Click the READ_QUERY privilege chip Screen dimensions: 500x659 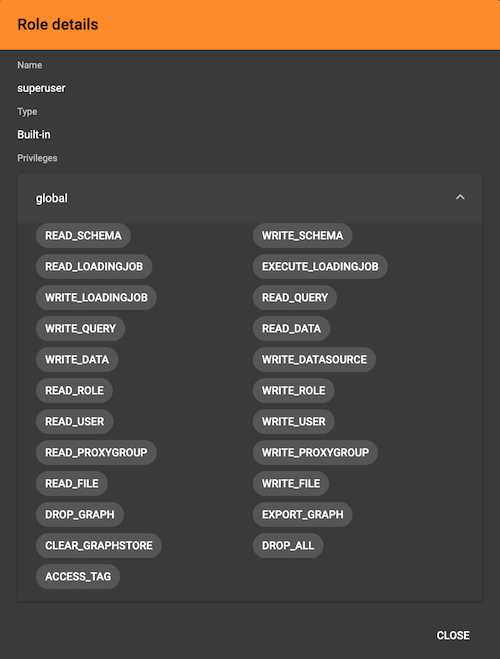[x=295, y=298]
